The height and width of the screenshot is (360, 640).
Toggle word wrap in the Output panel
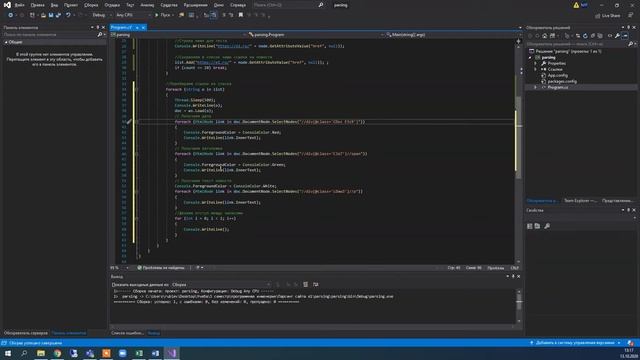pyautogui.click(x=316, y=284)
